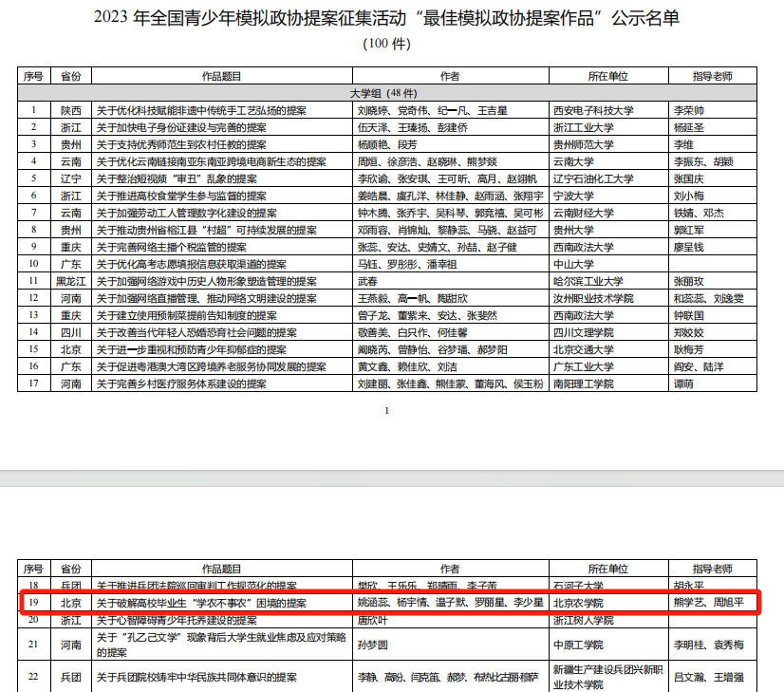
Task: Click the highlighted row 19 proposal title
Action: click(x=200, y=603)
